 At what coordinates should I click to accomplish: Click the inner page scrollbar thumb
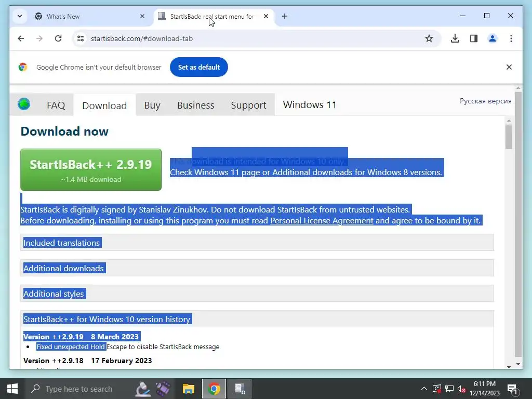(509, 137)
